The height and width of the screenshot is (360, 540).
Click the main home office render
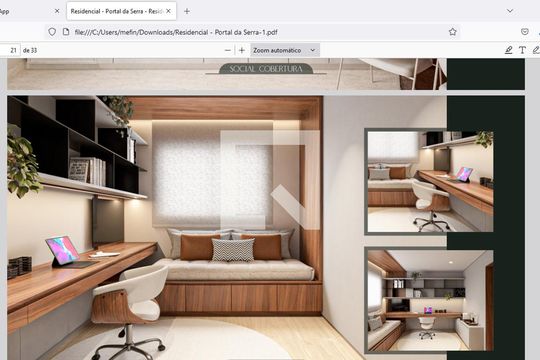click(165, 228)
